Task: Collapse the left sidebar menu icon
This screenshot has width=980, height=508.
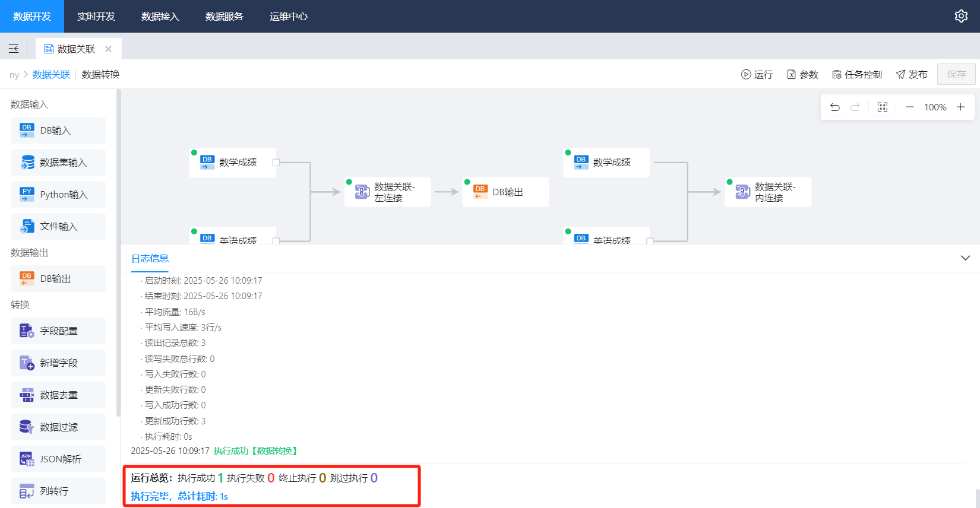Action: [14, 49]
